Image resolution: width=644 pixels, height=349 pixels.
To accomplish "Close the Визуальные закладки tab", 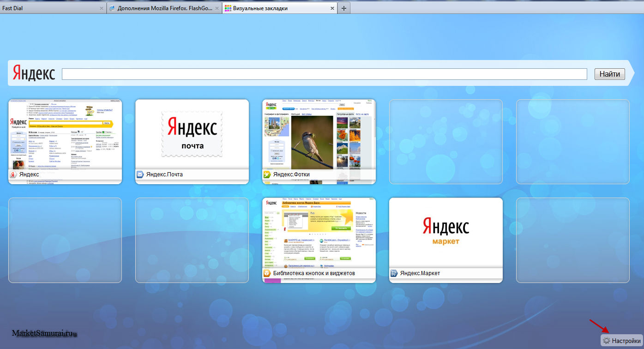I will coord(332,8).
